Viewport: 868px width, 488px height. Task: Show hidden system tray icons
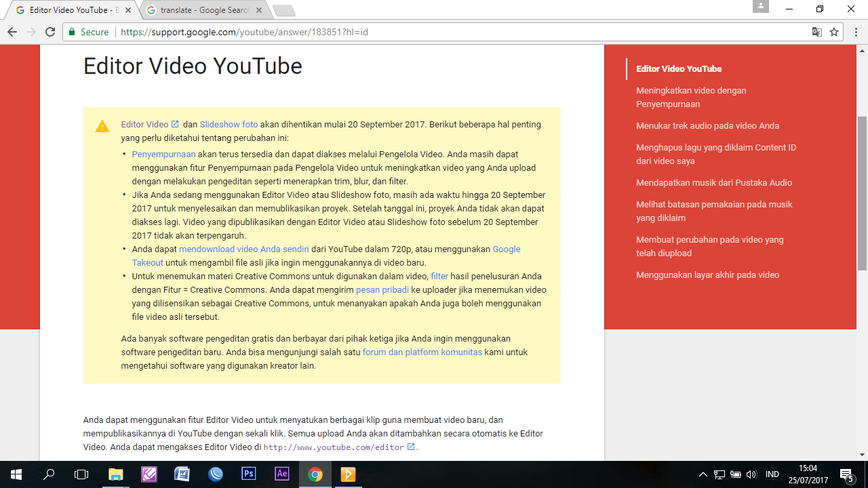click(x=703, y=474)
